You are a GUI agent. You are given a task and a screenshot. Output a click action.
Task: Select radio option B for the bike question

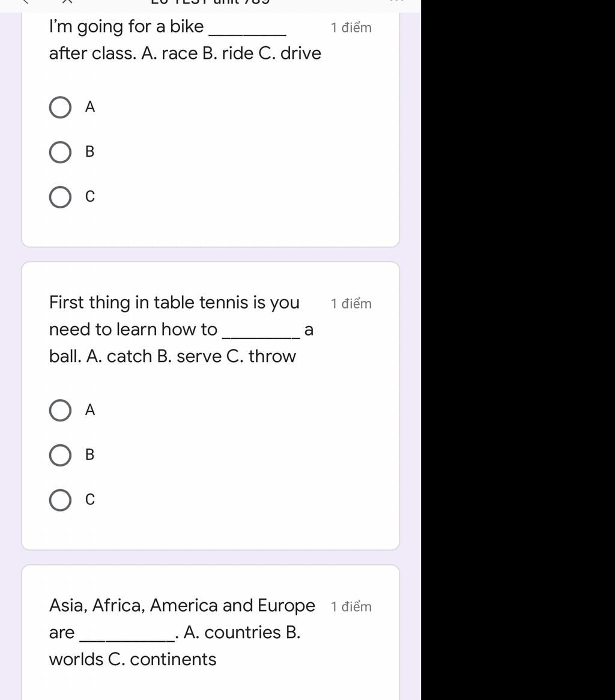click(x=60, y=152)
